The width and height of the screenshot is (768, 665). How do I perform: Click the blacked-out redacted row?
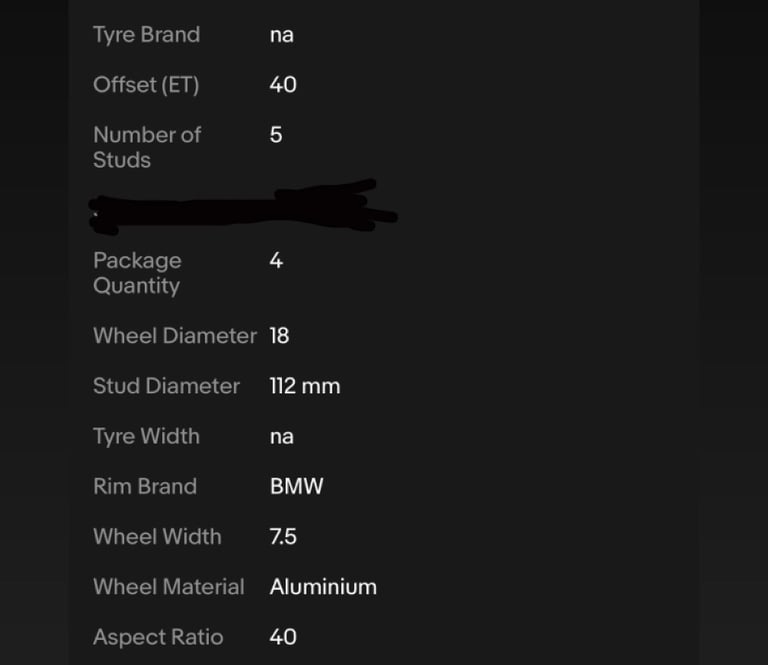click(x=240, y=207)
